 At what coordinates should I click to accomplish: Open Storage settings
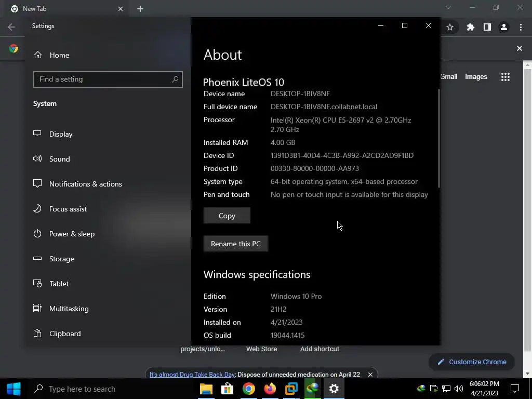click(x=54, y=259)
